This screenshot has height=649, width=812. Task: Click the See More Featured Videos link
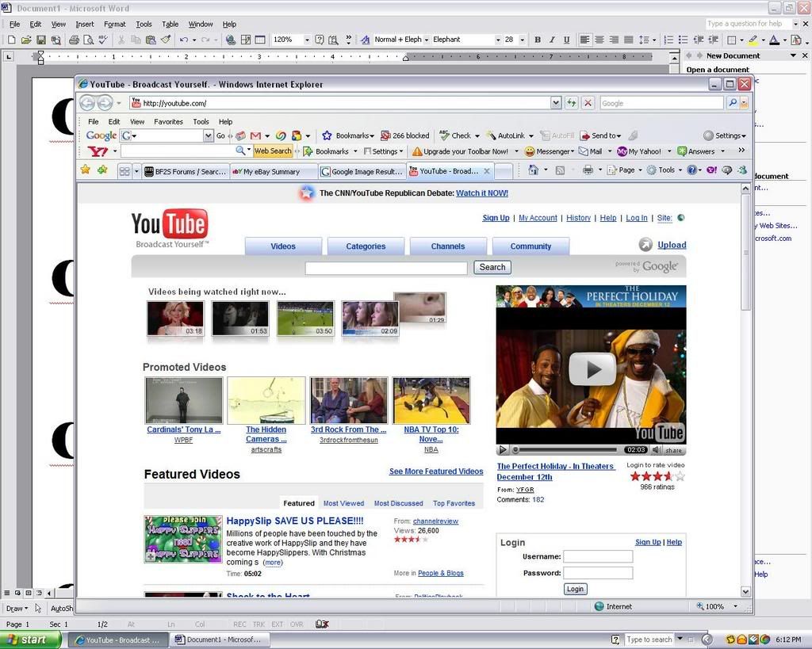click(436, 471)
